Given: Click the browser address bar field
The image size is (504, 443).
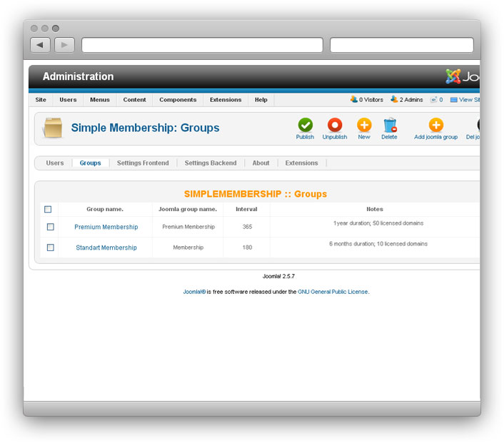Looking at the screenshot, I should (203, 45).
